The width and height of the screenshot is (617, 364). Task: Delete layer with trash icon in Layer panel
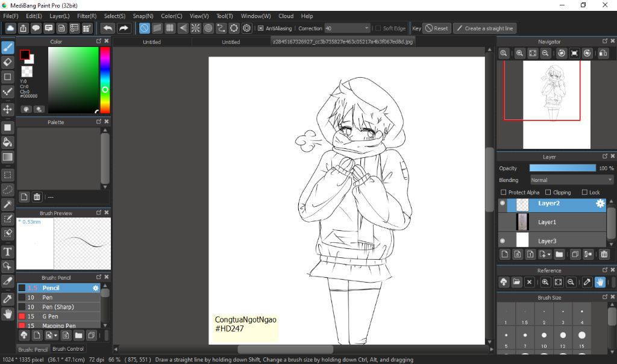(x=604, y=254)
